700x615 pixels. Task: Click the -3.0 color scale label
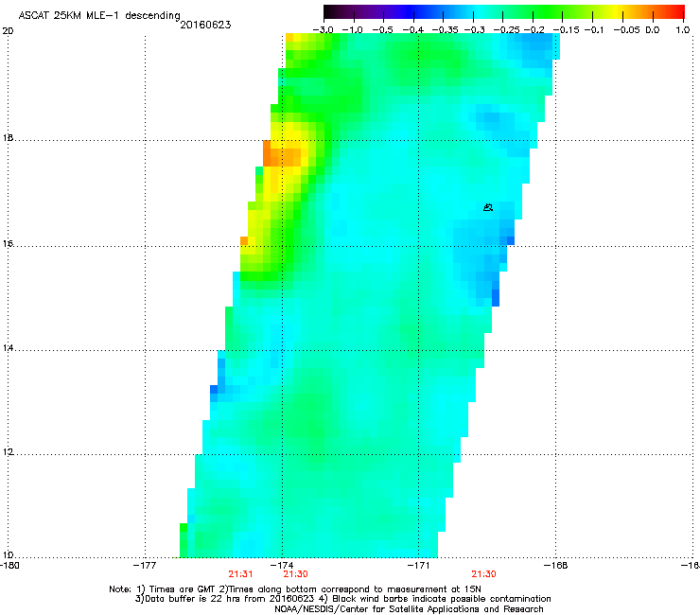(x=323, y=30)
